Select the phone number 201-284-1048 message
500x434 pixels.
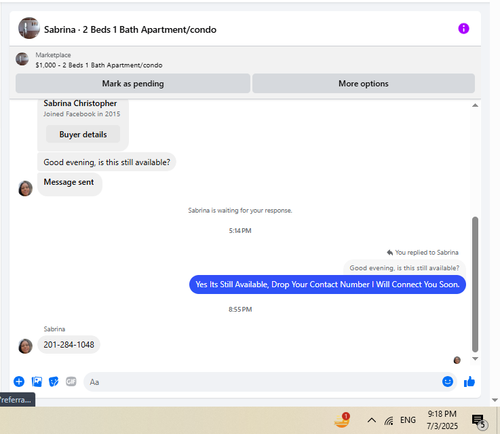click(x=69, y=345)
